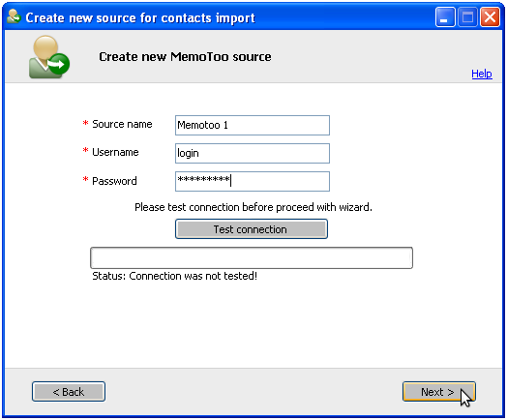Click the Username label text
This screenshot has width=507, height=420.
(x=115, y=152)
